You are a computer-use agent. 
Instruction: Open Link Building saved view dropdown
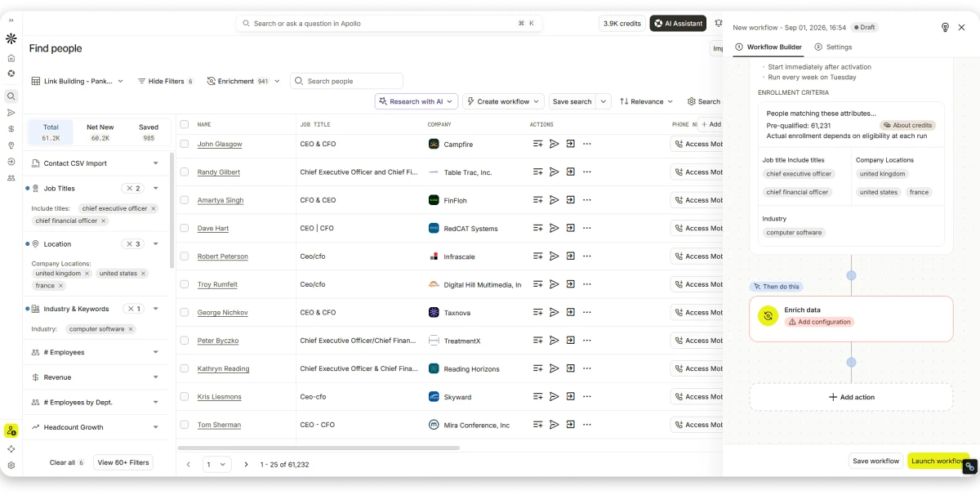78,81
